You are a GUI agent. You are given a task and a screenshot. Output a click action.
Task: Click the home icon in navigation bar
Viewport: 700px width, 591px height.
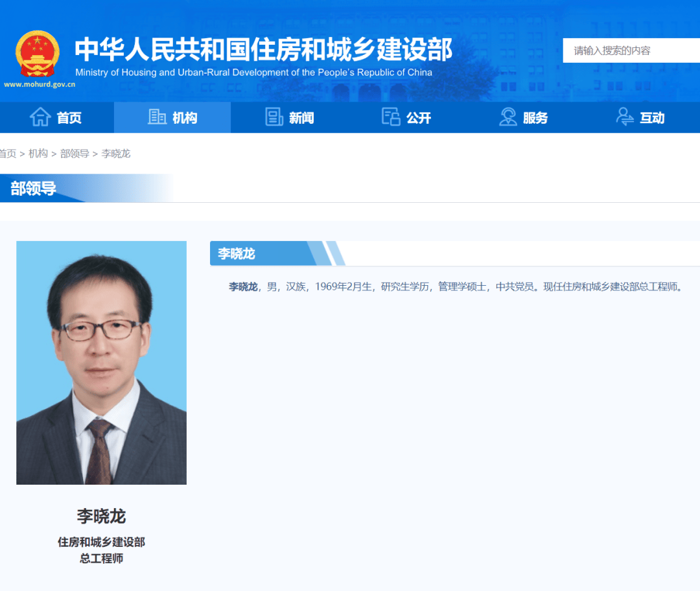[x=40, y=117]
